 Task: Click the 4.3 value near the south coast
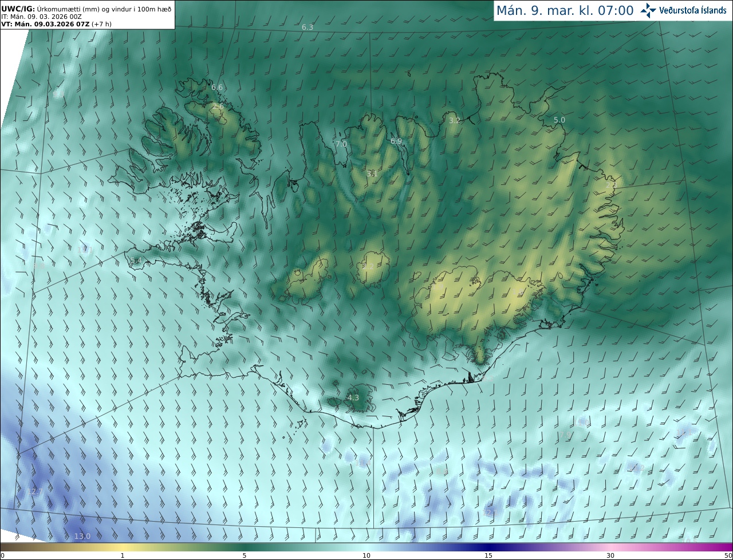[x=353, y=397]
